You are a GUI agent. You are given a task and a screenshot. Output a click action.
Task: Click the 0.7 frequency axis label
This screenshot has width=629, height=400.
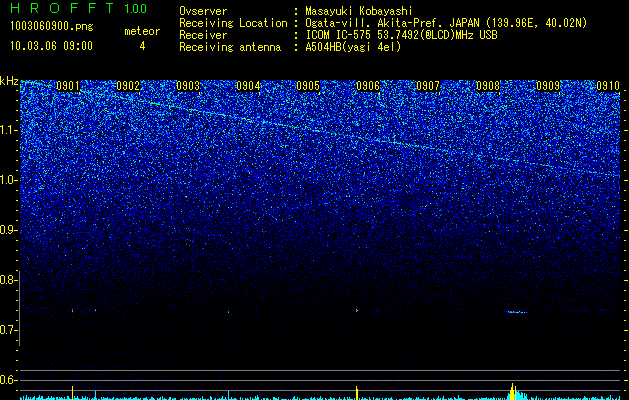[x=8, y=330]
